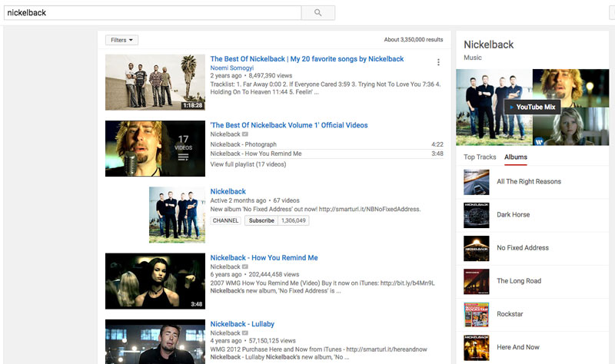Click the All The Right Reasons album cover

coord(477,182)
